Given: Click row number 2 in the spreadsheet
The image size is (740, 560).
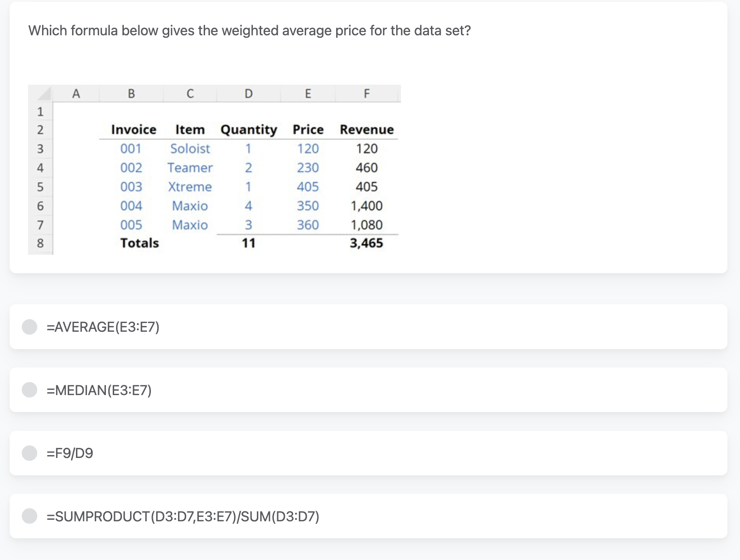Looking at the screenshot, I should tap(40, 130).
